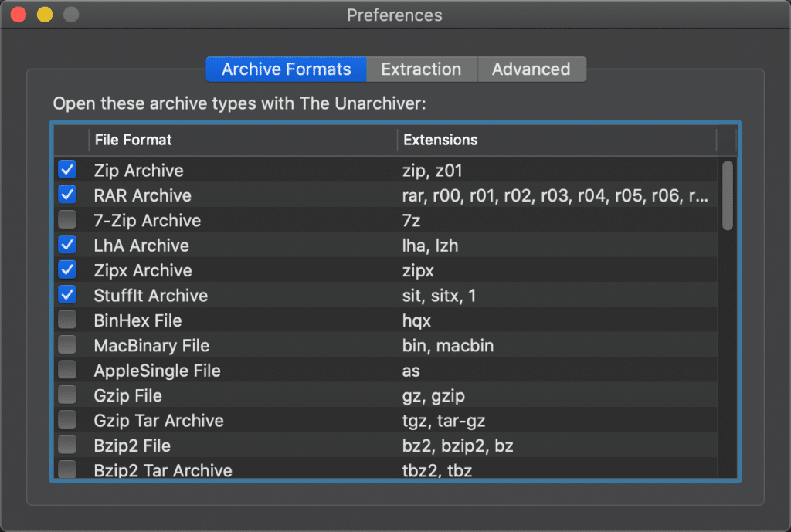Untick the LhA Archive checkbox
The image size is (791, 532).
(x=68, y=246)
